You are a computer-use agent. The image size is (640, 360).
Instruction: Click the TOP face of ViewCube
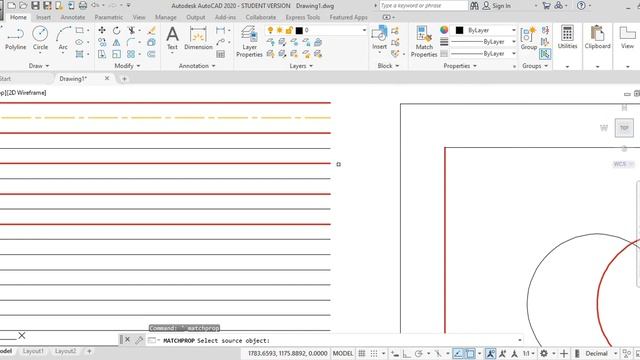point(624,128)
